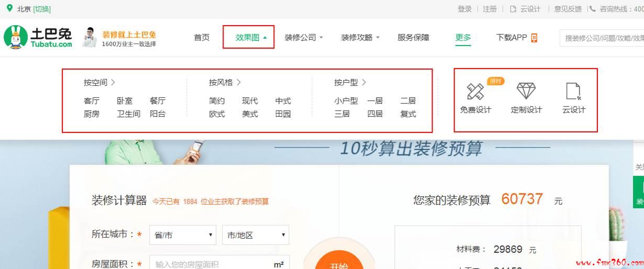Select 复式 layout link
The height and width of the screenshot is (269, 644).
408,114
